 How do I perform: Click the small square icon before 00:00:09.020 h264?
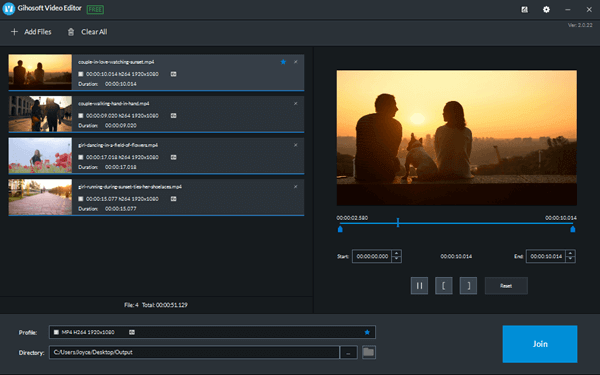pyautogui.click(x=81, y=116)
